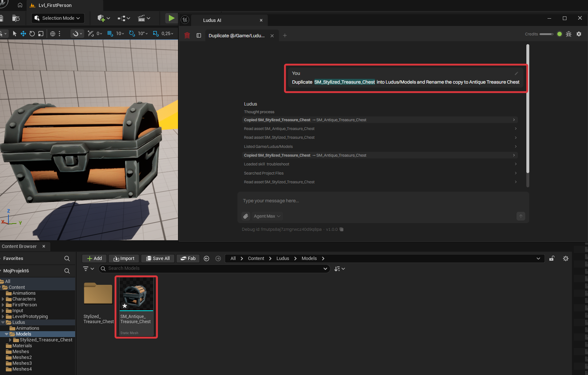Go forward in Content Browser history
588x375 pixels.
pyautogui.click(x=218, y=259)
